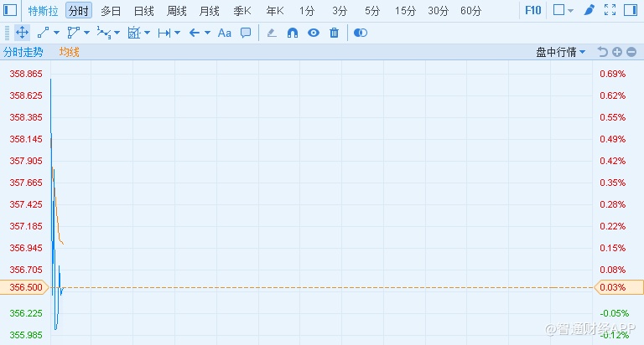The height and width of the screenshot is (345, 644).
Task: Switch to the 3分 interval tab
Action: click(340, 11)
